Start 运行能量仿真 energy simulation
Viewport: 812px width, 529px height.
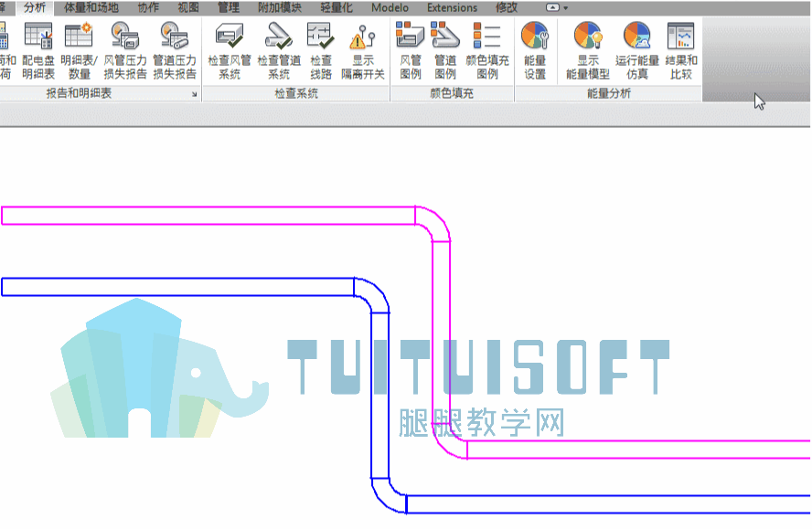(637, 51)
